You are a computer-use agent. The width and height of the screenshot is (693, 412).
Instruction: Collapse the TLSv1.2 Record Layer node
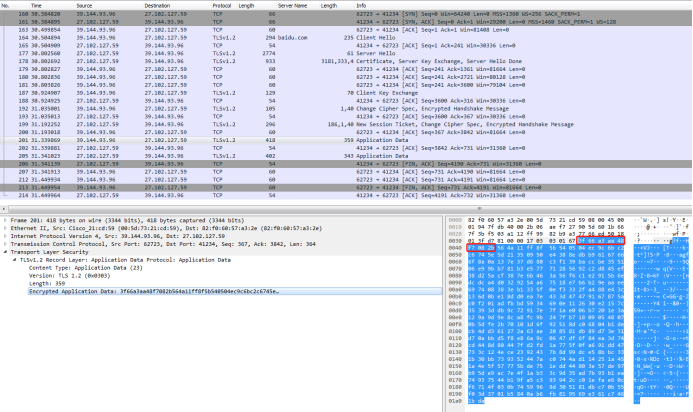15,260
